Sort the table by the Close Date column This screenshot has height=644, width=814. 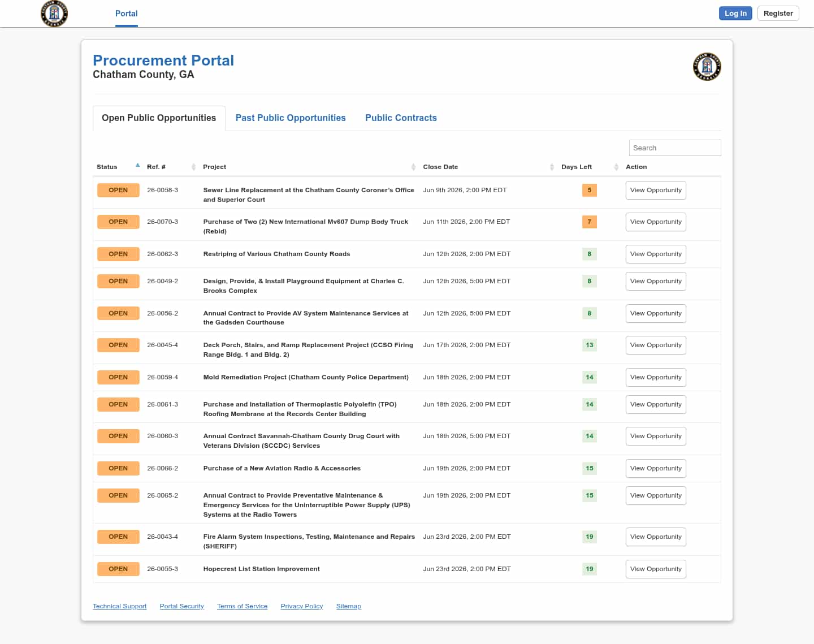pyautogui.click(x=488, y=167)
